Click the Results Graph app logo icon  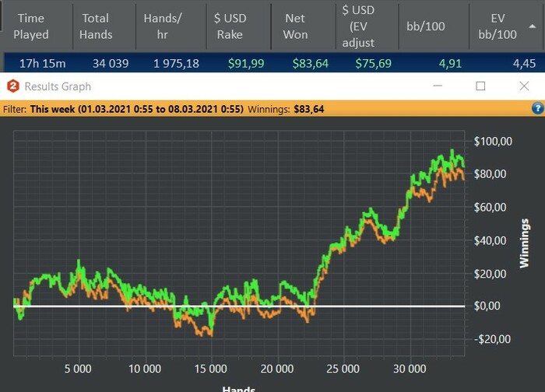13,86
